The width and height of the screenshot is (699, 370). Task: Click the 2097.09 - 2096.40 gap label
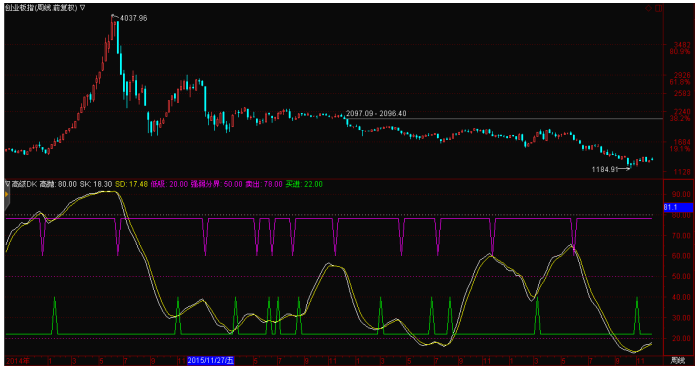(x=376, y=113)
